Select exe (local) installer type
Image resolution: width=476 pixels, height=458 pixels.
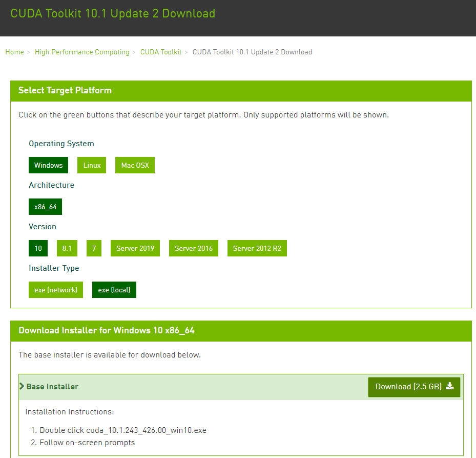tap(114, 290)
